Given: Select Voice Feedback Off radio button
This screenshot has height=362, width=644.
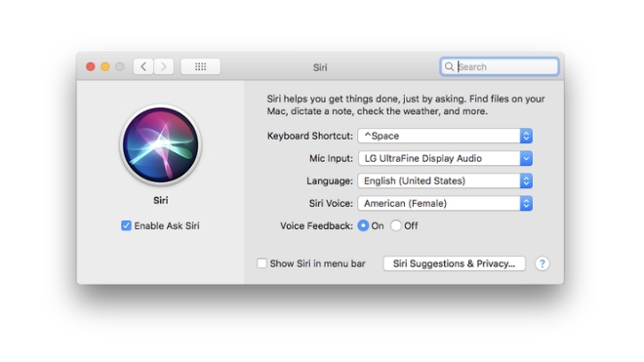Looking at the screenshot, I should (396, 225).
